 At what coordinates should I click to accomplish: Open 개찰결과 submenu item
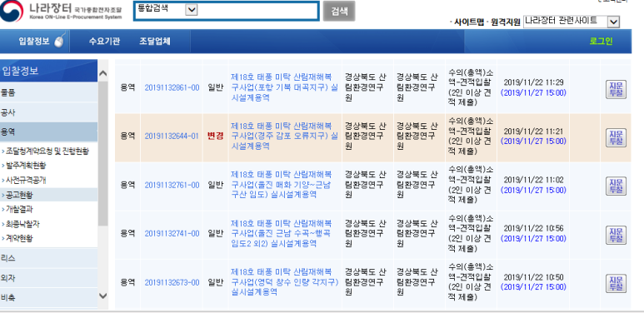[x=19, y=209]
